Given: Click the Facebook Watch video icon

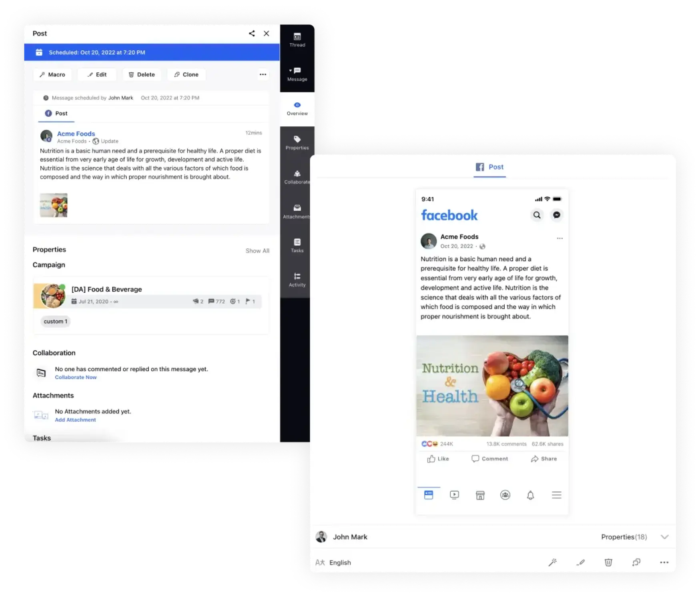Looking at the screenshot, I should 454,495.
